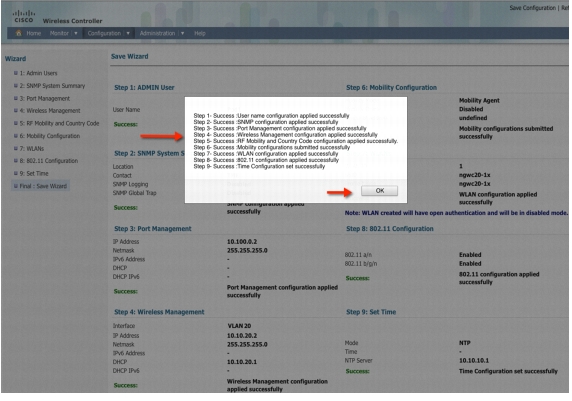Viewport: 572px width, 401px height.
Task: Click the 802.11 a/n Enabled value
Action: click(470, 255)
